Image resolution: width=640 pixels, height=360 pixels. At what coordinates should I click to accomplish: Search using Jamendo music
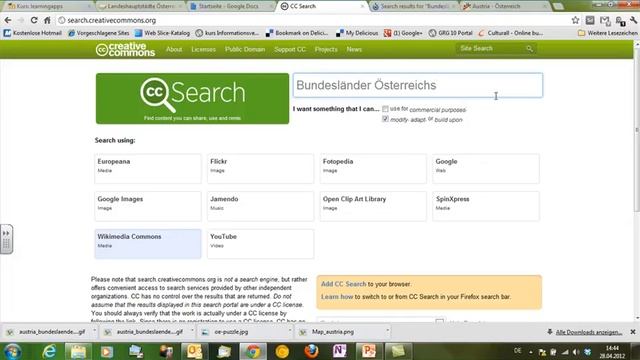tap(260, 206)
